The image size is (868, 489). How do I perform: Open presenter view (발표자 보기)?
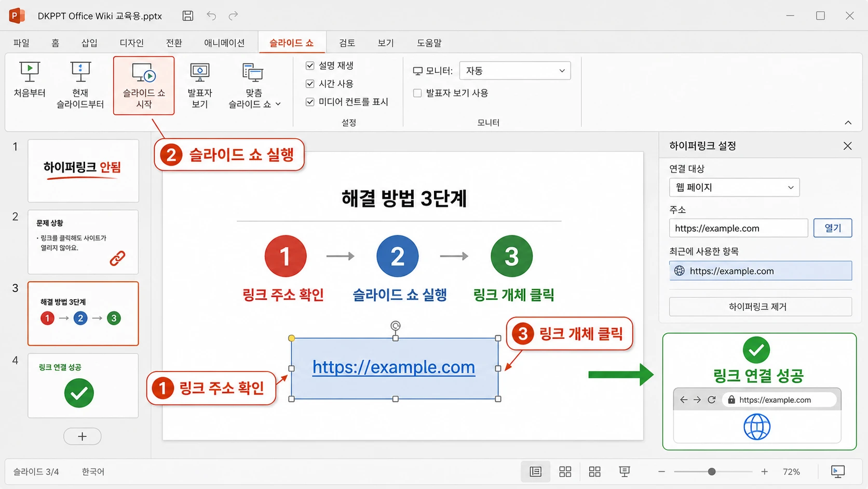click(x=200, y=85)
